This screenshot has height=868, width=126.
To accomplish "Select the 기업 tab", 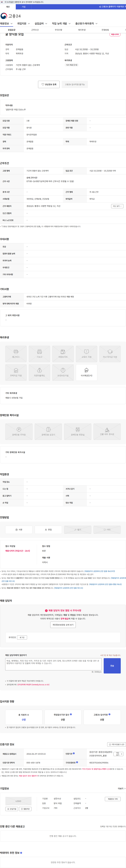I will tap(24, 7).
